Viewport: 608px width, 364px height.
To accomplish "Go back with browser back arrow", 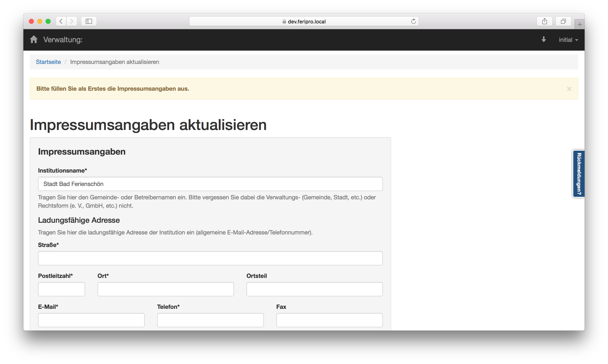I will pos(61,21).
